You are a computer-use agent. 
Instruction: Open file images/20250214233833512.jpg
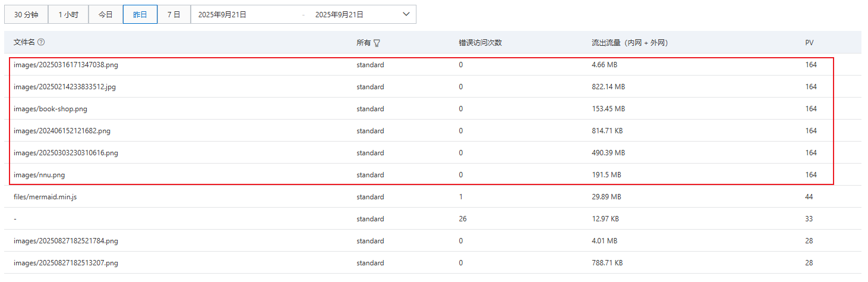pos(65,87)
